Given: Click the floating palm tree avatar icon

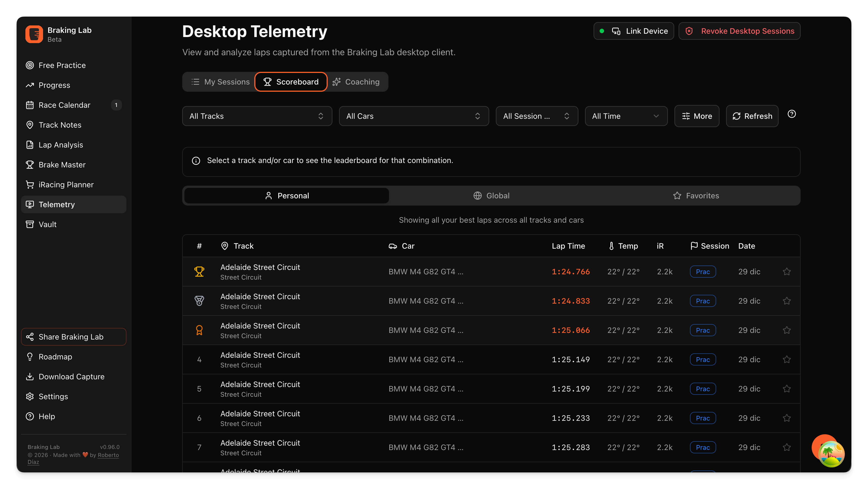Looking at the screenshot, I should 831,454.
